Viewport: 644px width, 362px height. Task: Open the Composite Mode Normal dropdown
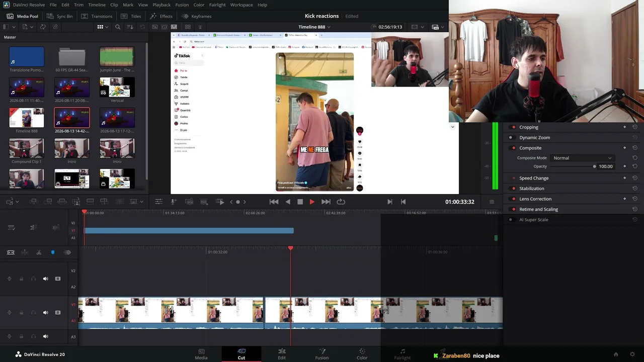582,158
